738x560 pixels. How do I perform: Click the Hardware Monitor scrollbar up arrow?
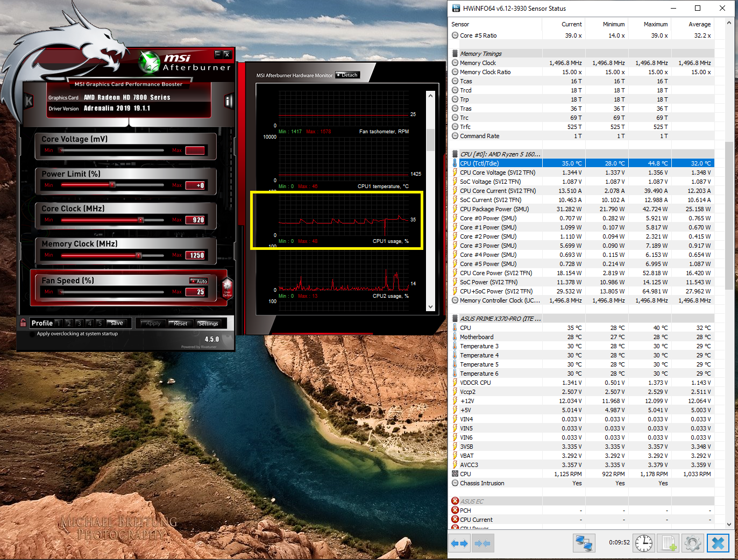430,95
